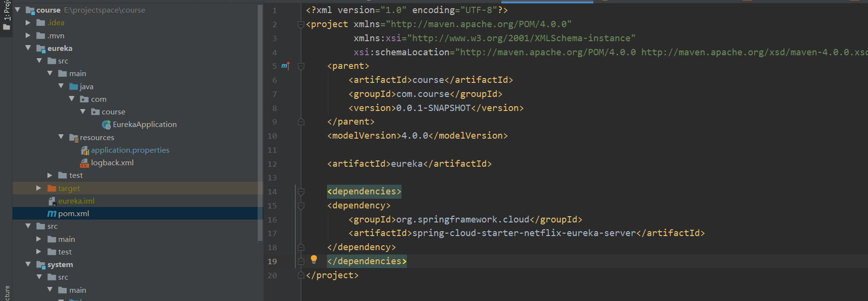Click the Maven parent gutter icon on line 5
The height and width of the screenshot is (301, 868).
pos(285,66)
